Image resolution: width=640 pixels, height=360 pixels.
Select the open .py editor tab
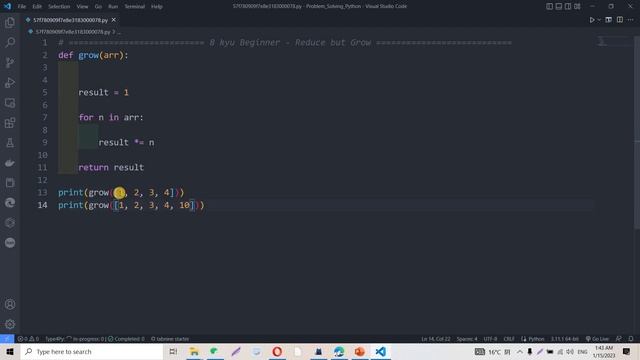[70, 20]
